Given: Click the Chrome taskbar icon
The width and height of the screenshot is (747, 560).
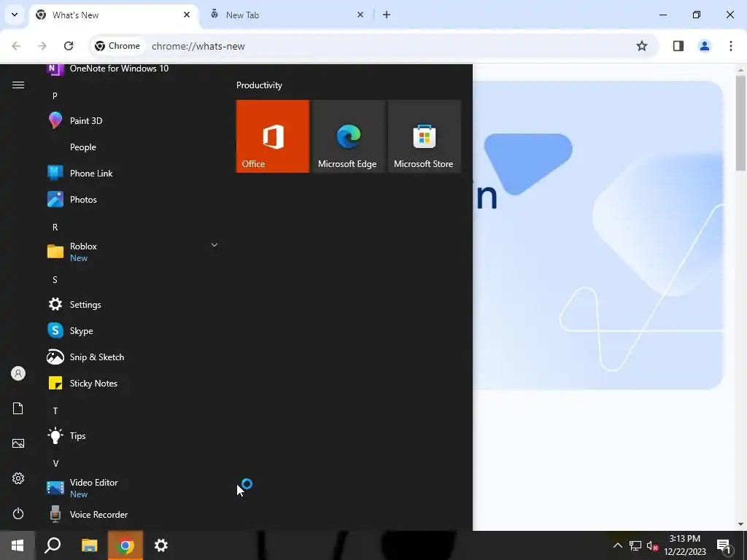Looking at the screenshot, I should click(125, 545).
